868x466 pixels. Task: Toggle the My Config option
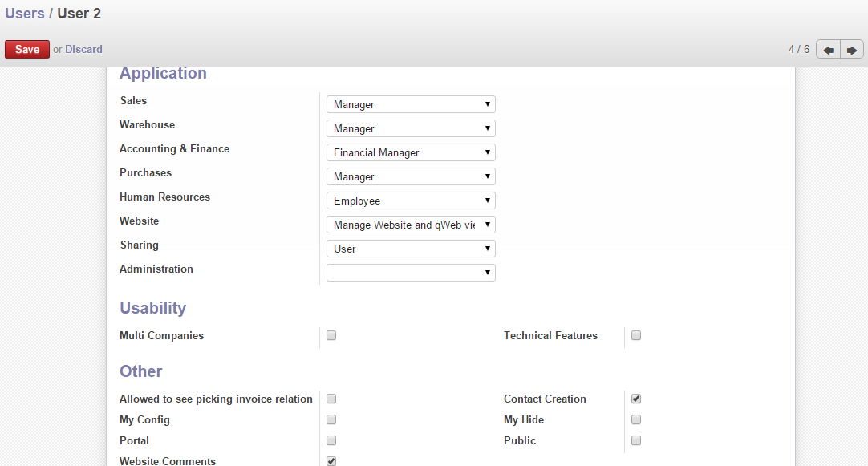331,419
